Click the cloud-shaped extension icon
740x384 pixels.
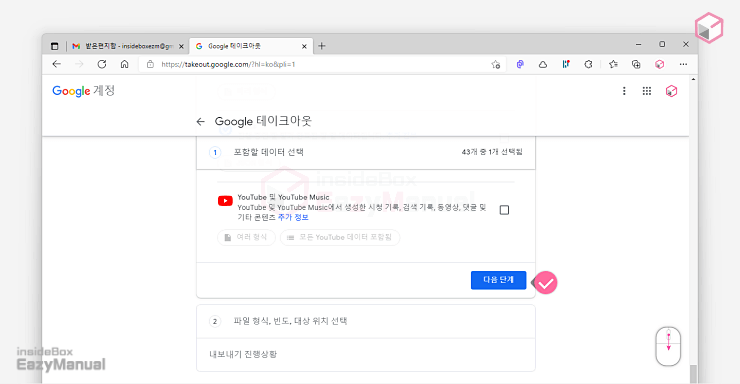coord(543,64)
